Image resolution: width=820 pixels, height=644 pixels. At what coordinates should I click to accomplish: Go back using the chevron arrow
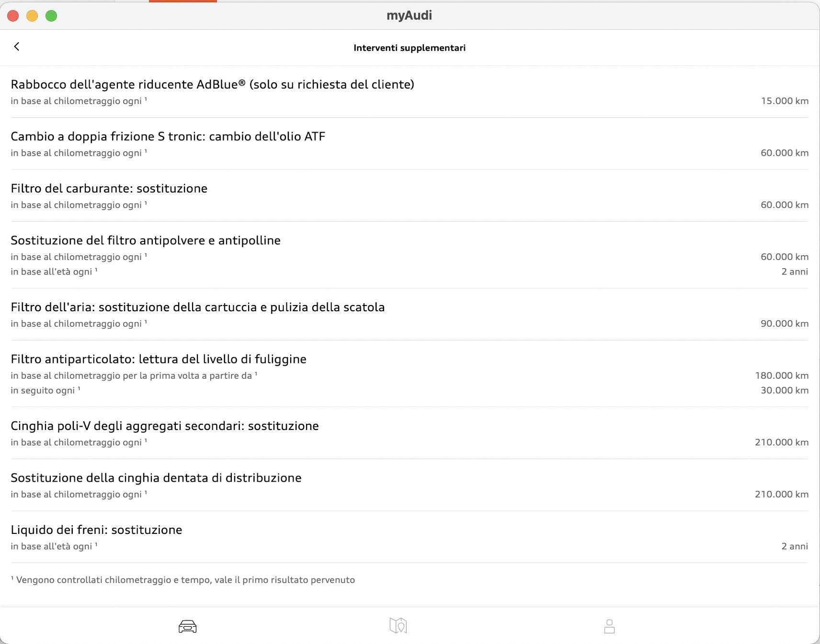[x=17, y=46]
